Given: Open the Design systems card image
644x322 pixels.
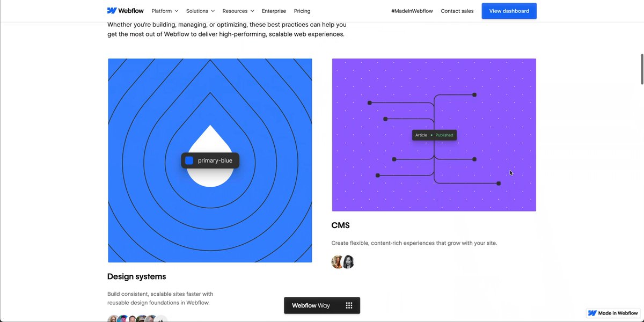Looking at the screenshot, I should click(x=210, y=160).
